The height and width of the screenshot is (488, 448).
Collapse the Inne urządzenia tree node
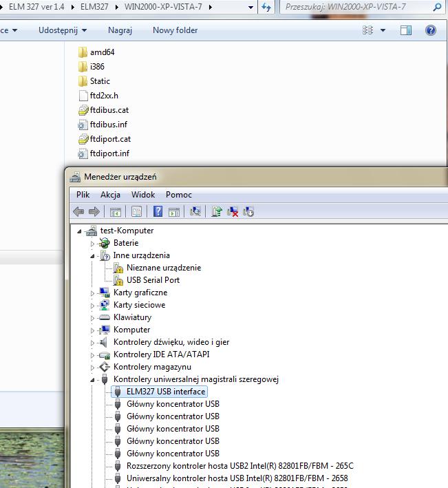pyautogui.click(x=92, y=255)
